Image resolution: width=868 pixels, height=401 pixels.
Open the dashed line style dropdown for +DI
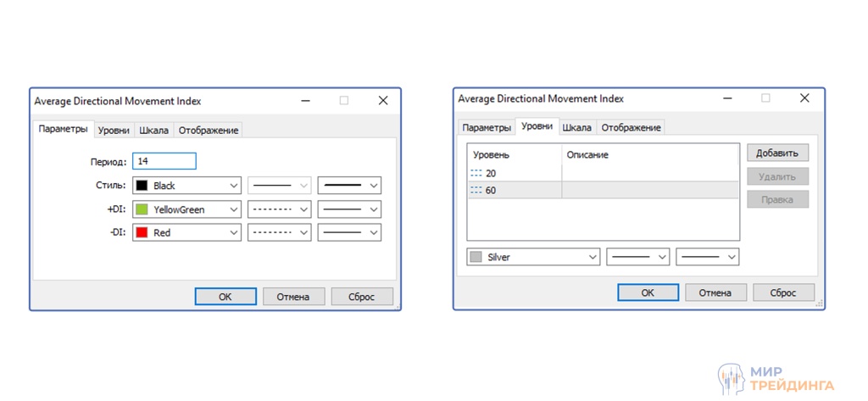(x=279, y=209)
